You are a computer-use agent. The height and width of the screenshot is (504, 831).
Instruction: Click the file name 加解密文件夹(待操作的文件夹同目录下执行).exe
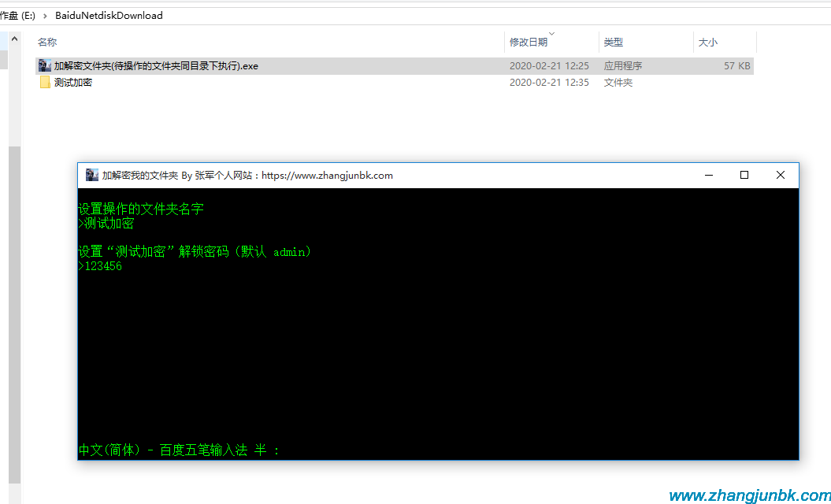pyautogui.click(x=156, y=66)
